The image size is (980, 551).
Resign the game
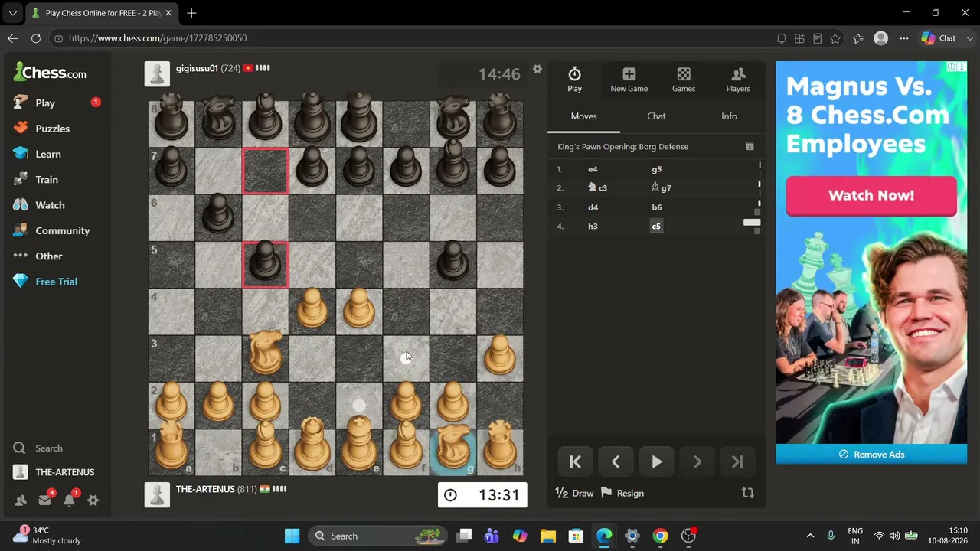pos(622,494)
